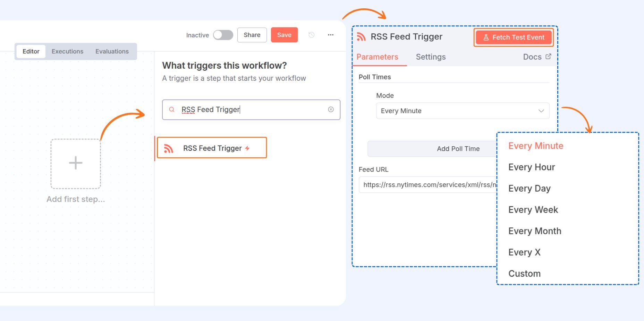The height and width of the screenshot is (321, 644).
Task: Click the plus icon to add first step
Action: (76, 163)
